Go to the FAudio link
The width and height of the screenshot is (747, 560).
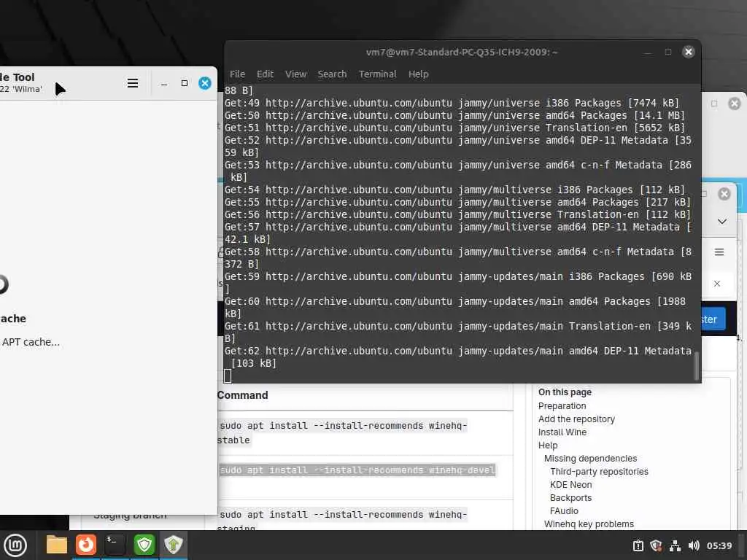tap(564, 511)
